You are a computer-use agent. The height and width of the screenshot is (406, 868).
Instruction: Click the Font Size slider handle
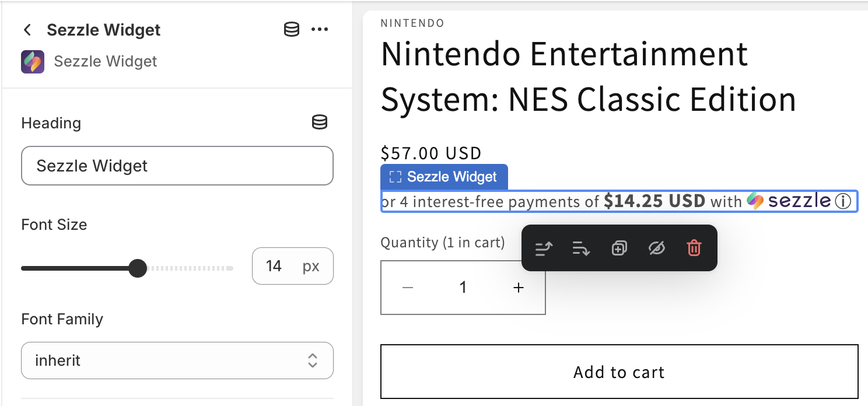pyautogui.click(x=138, y=268)
